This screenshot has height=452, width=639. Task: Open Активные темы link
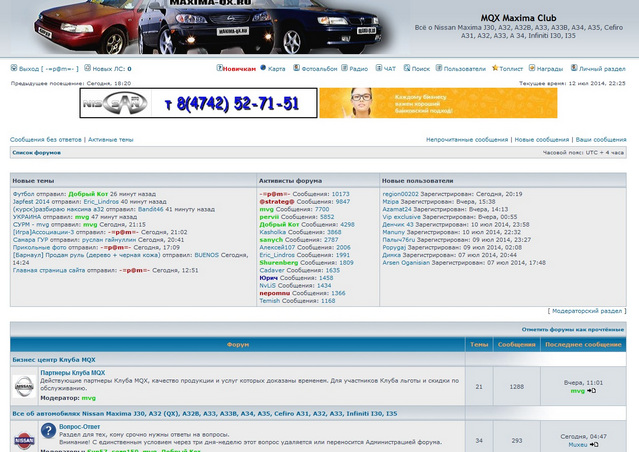[x=110, y=140]
